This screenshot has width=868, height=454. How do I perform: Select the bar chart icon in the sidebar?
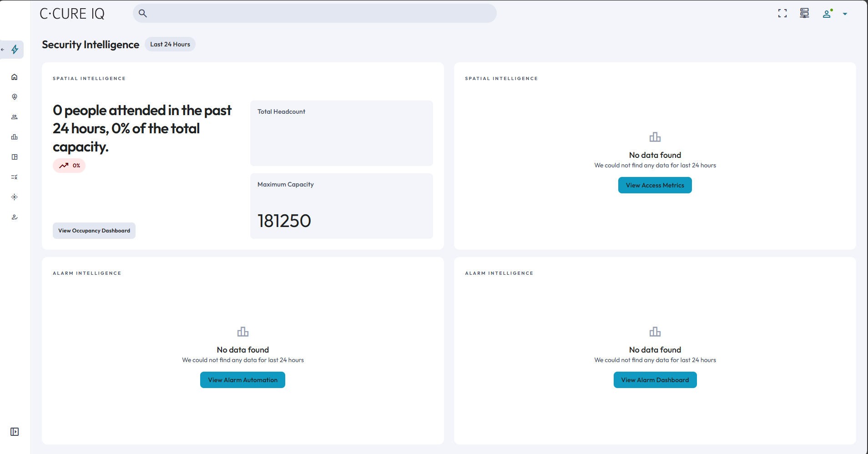coord(15,137)
